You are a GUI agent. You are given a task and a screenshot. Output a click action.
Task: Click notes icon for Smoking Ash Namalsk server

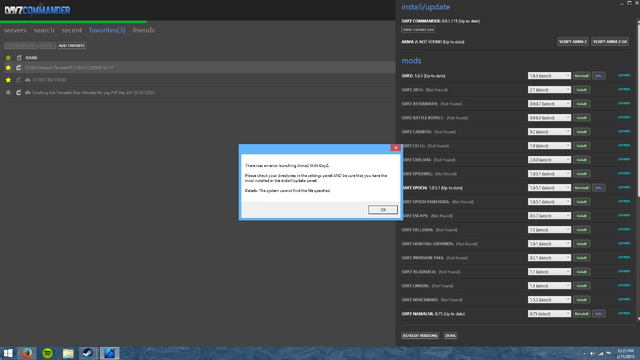(x=18, y=93)
